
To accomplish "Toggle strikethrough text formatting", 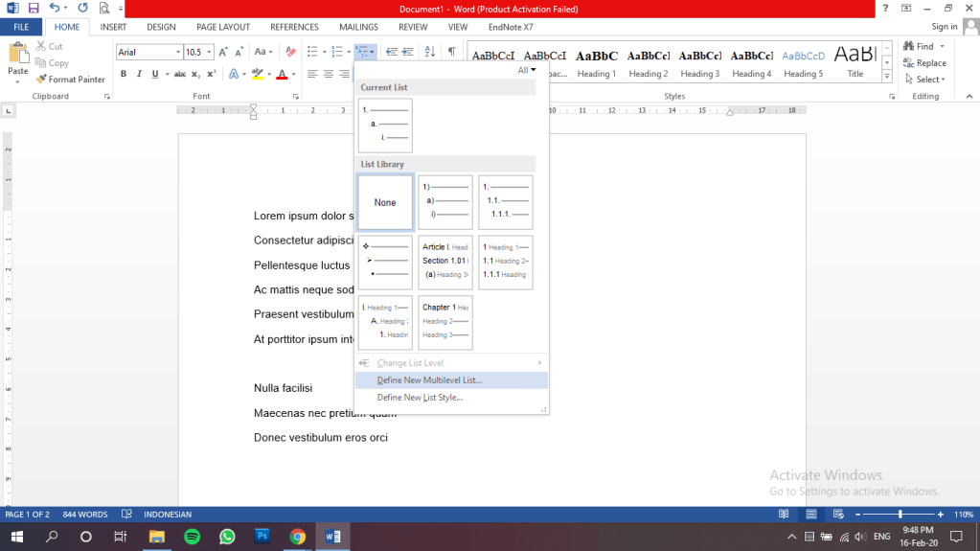I will coord(178,74).
